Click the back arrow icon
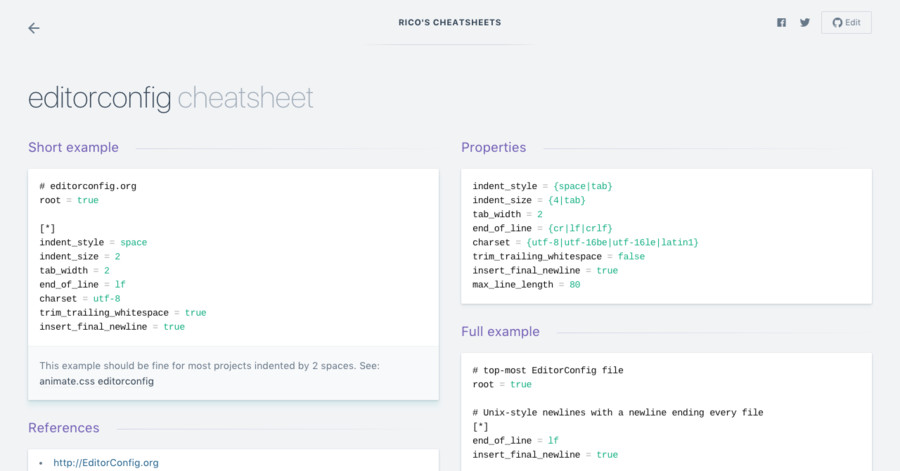The height and width of the screenshot is (471, 900). pos(34,28)
